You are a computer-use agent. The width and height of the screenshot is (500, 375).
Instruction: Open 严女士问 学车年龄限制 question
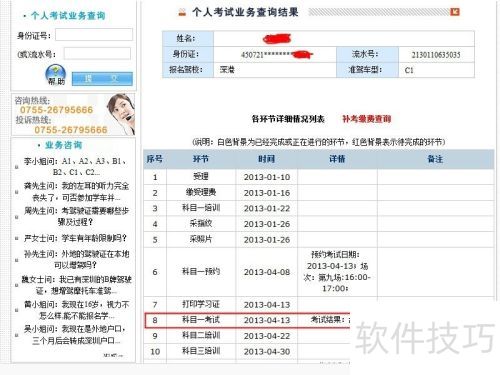[x=75, y=238]
